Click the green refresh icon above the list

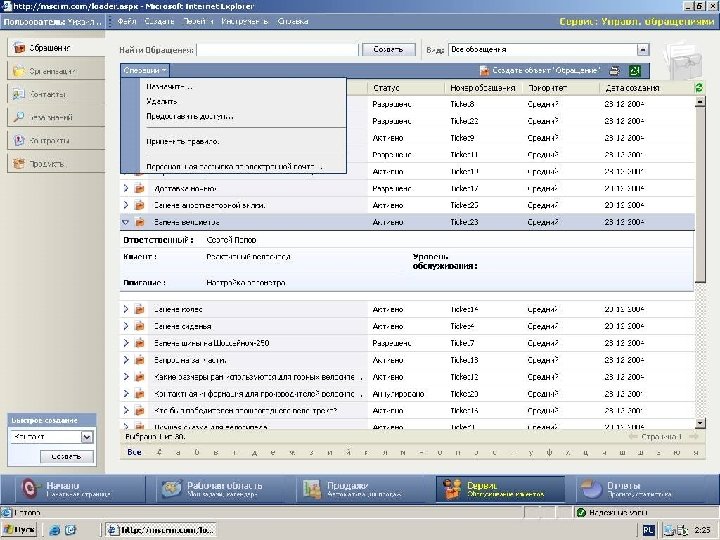pos(699,88)
